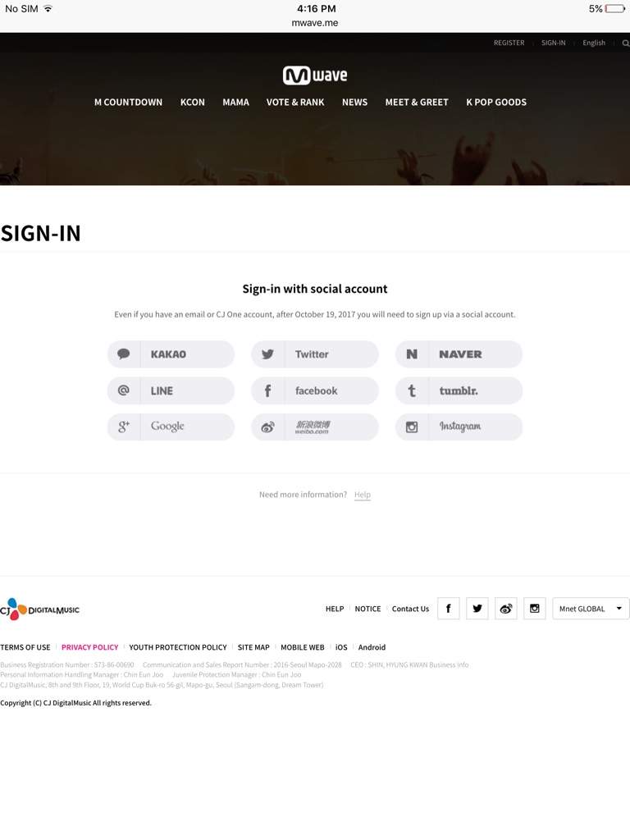Sign in with KAKAO button
Image resolution: width=630 pixels, height=840 pixels.
(x=171, y=354)
